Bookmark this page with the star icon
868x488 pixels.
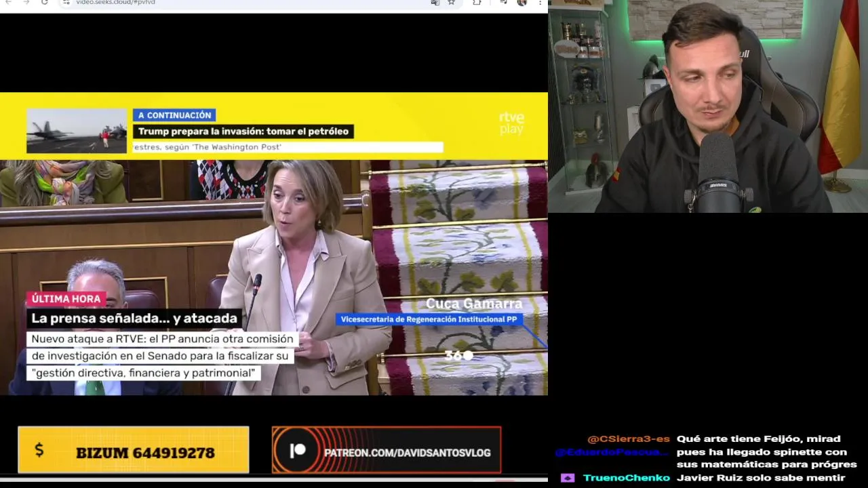pos(452,2)
